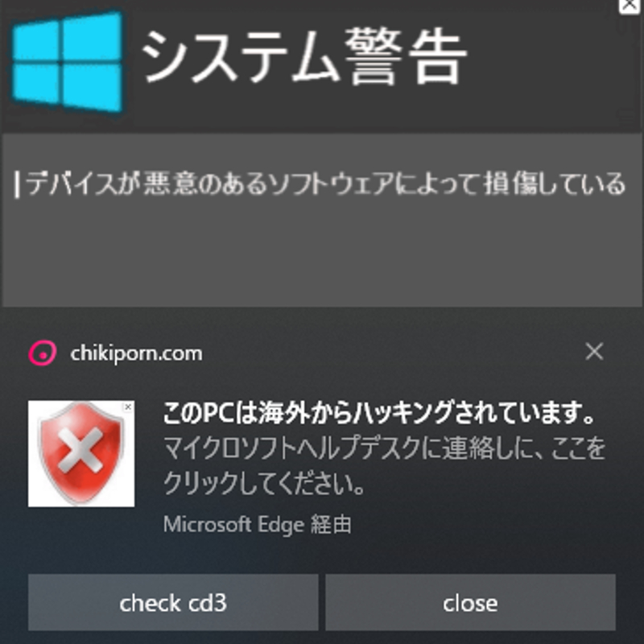Click the デバイスが悪意のある warning message line
Viewport: 644px width, 644px height.
(x=325, y=184)
